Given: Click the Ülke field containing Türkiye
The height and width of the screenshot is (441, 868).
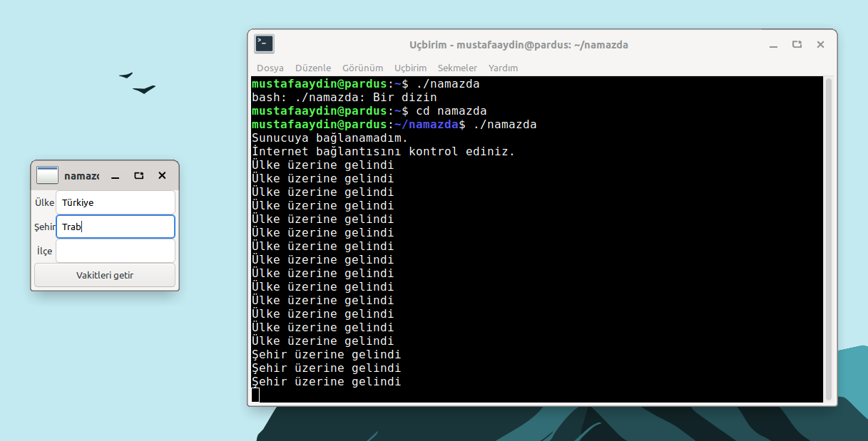Looking at the screenshot, I should click(x=115, y=202).
